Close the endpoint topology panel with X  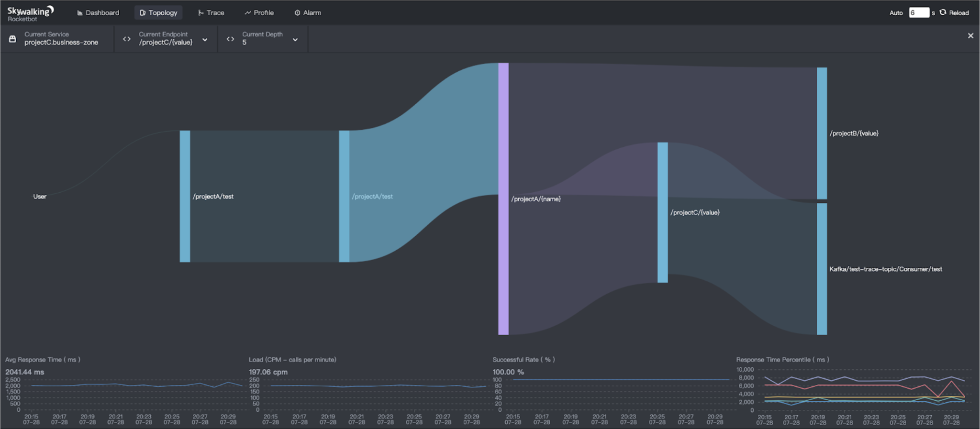click(x=970, y=36)
